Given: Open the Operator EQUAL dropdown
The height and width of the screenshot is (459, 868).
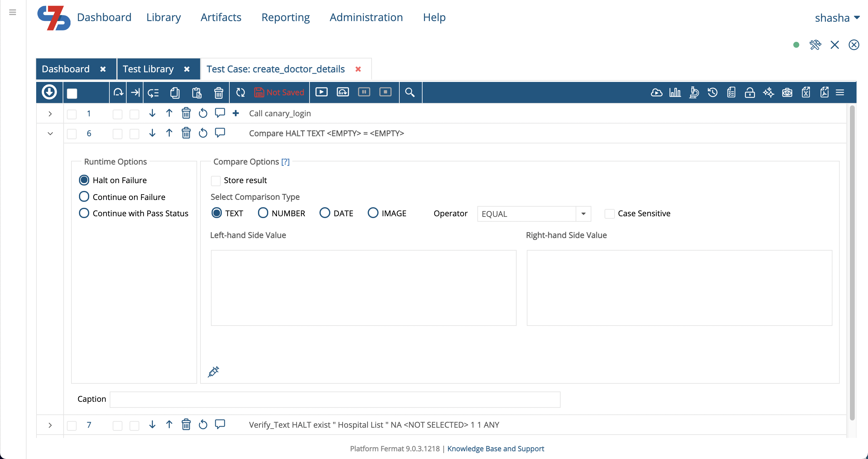Looking at the screenshot, I should coord(583,214).
